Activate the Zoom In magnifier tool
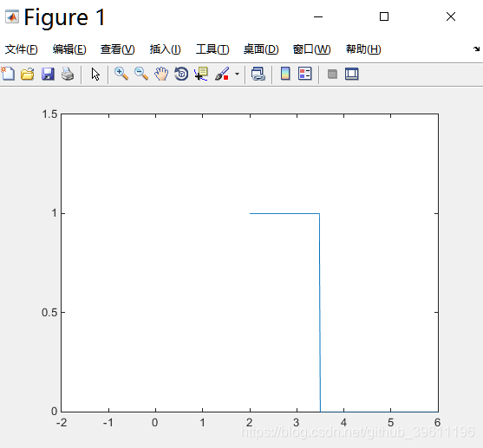The image size is (483, 448). point(121,74)
